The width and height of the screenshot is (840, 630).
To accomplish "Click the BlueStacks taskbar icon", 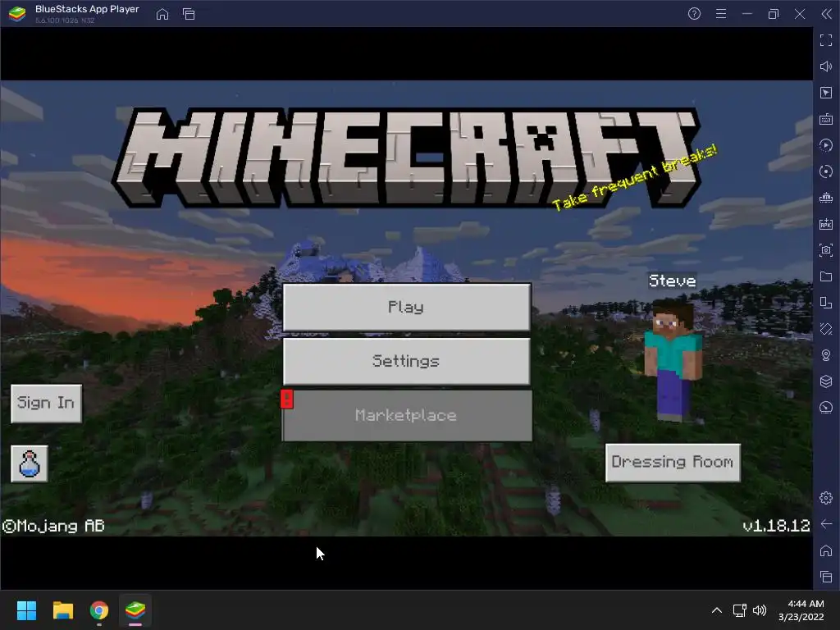I will point(135,610).
